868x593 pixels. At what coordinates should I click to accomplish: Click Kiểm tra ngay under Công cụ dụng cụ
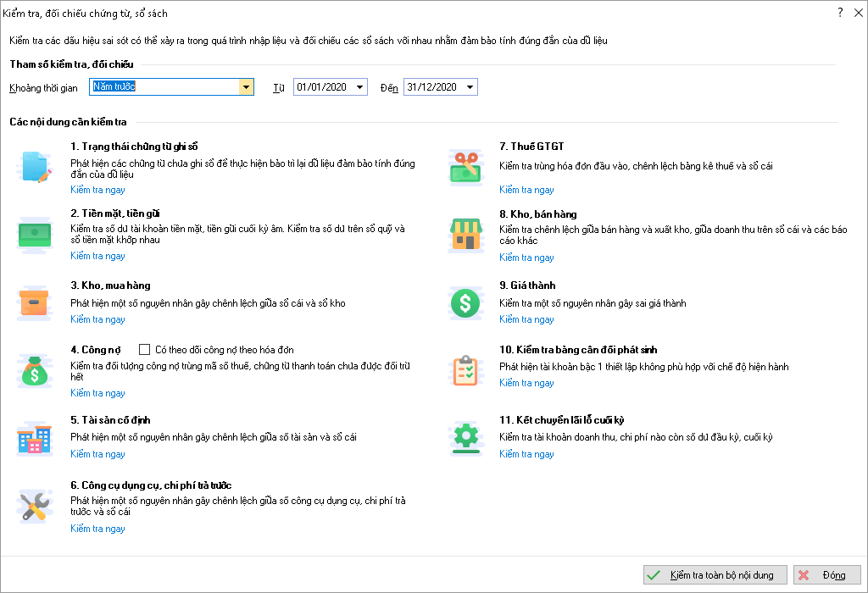(97, 529)
